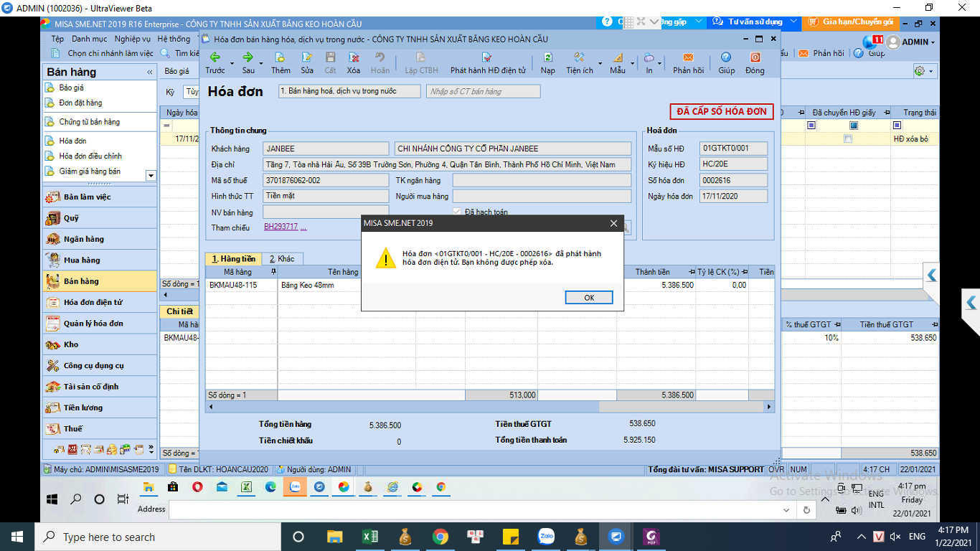
Task: Open dropdown arrow next to Tiện ích
Action: pyautogui.click(x=600, y=63)
